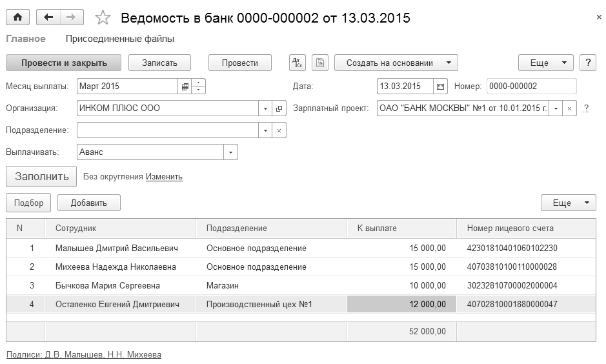Expand the Организация dropdown list
Image resolution: width=606 pixels, height=364 pixels.
point(266,108)
